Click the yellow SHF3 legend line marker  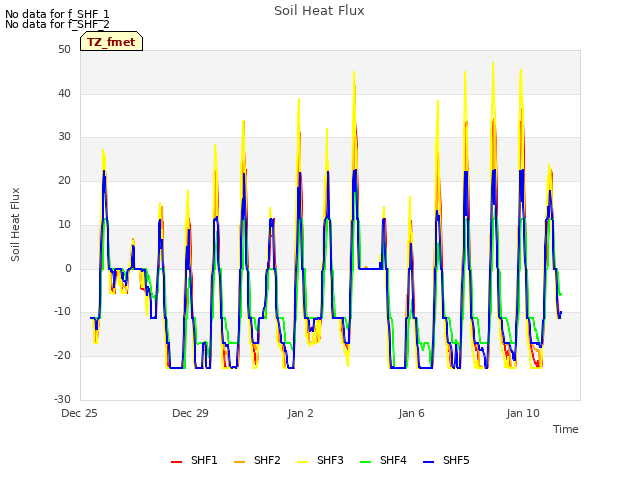(x=302, y=462)
